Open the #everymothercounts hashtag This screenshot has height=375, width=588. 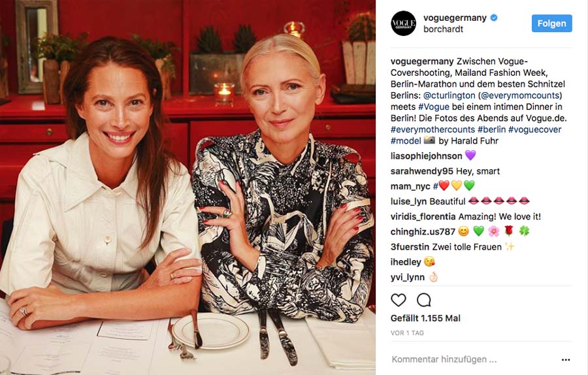pos(433,129)
